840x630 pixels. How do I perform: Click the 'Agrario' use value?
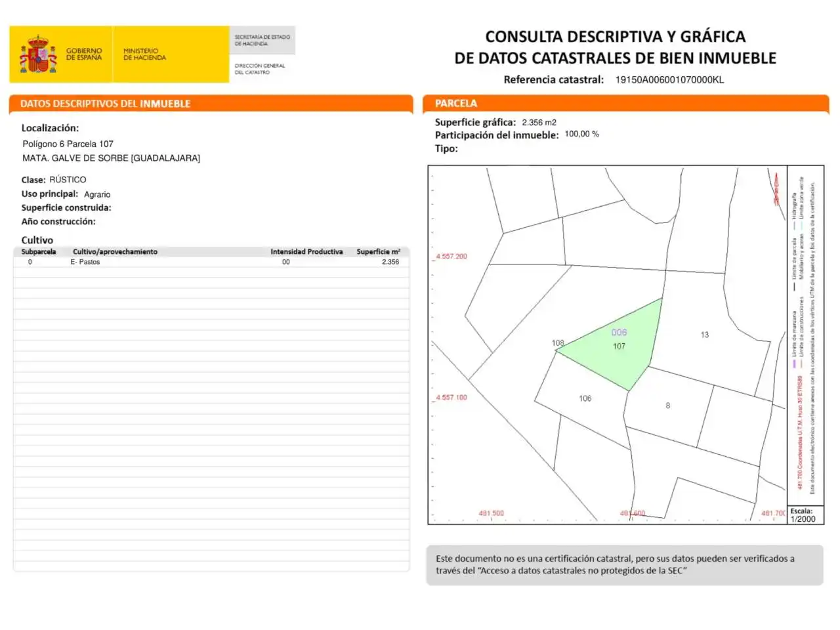(97, 194)
